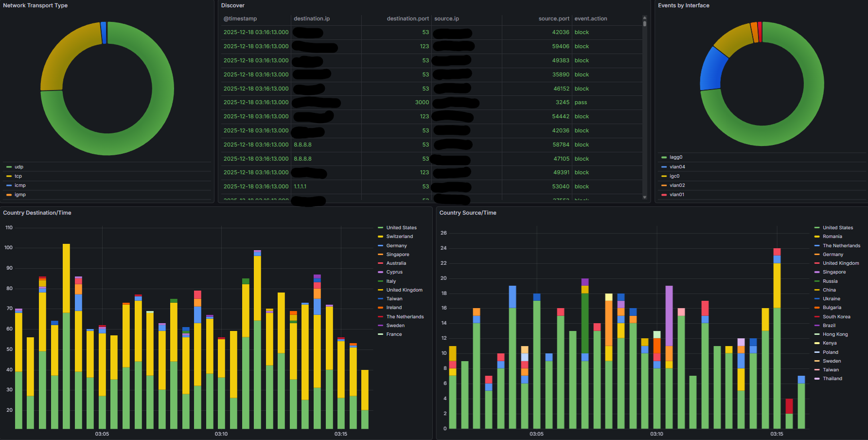Select source port 49391 cell
The width and height of the screenshot is (868, 440).
pos(562,172)
